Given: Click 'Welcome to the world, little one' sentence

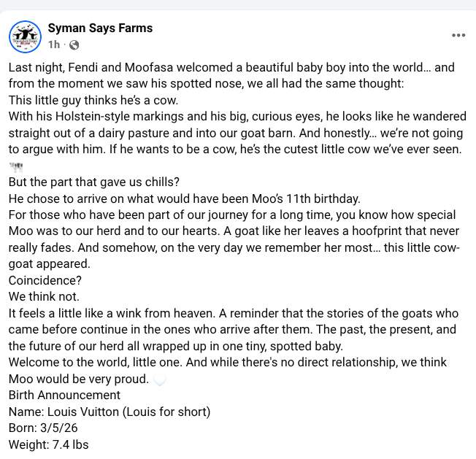Looking at the screenshot, I should click(96, 362).
